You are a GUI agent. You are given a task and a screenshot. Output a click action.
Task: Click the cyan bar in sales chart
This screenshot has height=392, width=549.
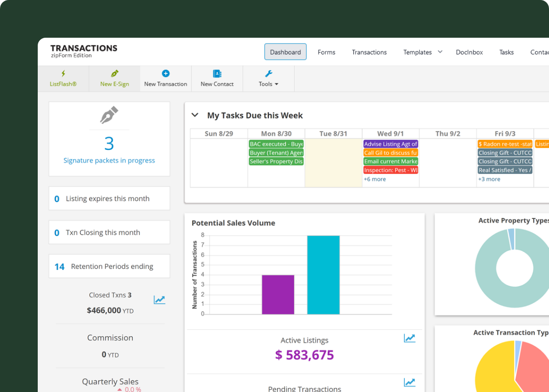click(323, 275)
